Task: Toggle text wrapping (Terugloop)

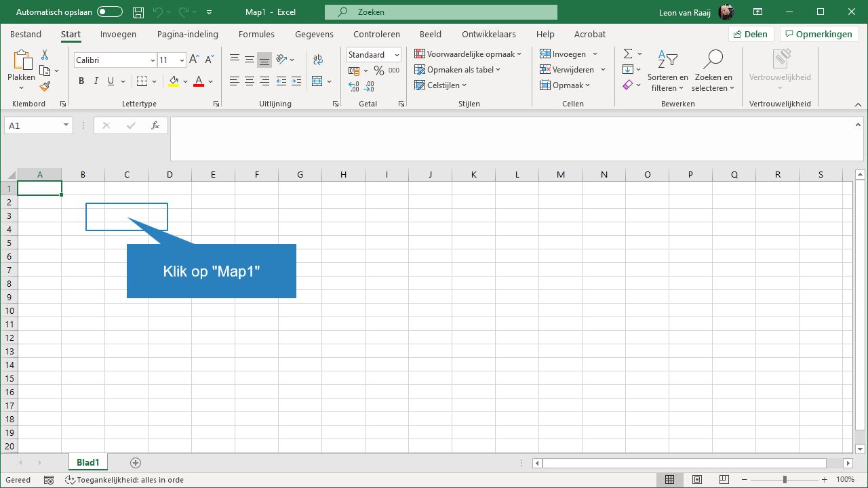Action: (x=318, y=60)
